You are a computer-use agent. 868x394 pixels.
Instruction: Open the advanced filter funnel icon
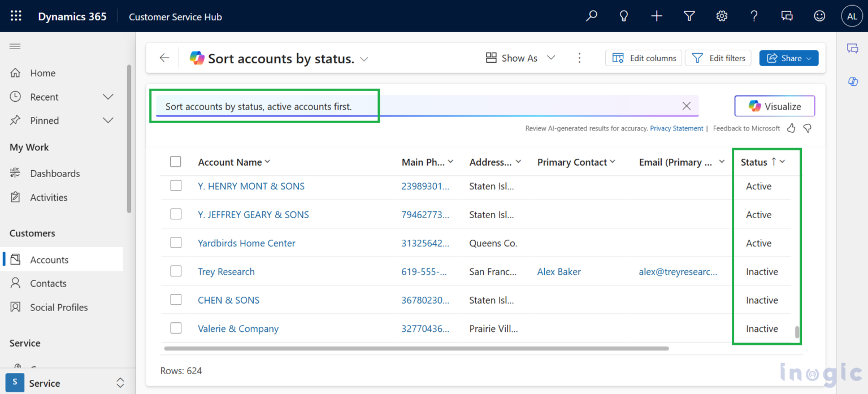tap(689, 16)
